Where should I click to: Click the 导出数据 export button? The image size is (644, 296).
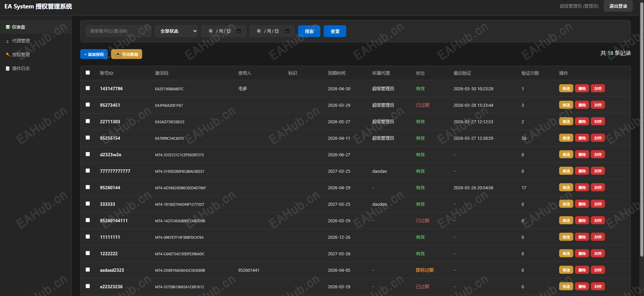pyautogui.click(x=127, y=54)
